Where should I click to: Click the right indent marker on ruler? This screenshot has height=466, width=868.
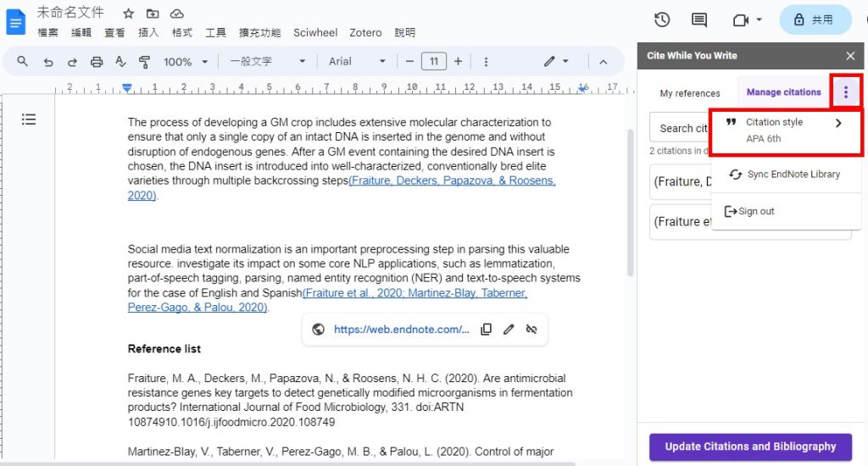[x=582, y=89]
